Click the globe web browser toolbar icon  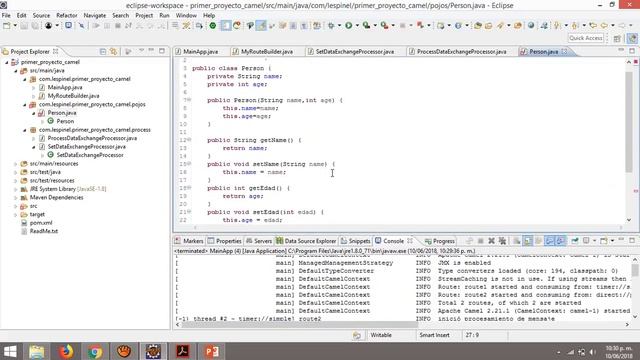(x=531, y=26)
